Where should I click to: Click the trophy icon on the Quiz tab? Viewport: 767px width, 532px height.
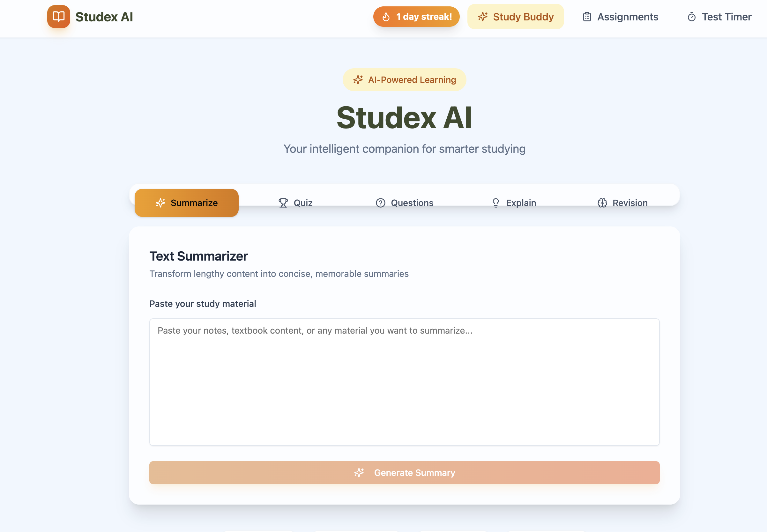pyautogui.click(x=283, y=203)
